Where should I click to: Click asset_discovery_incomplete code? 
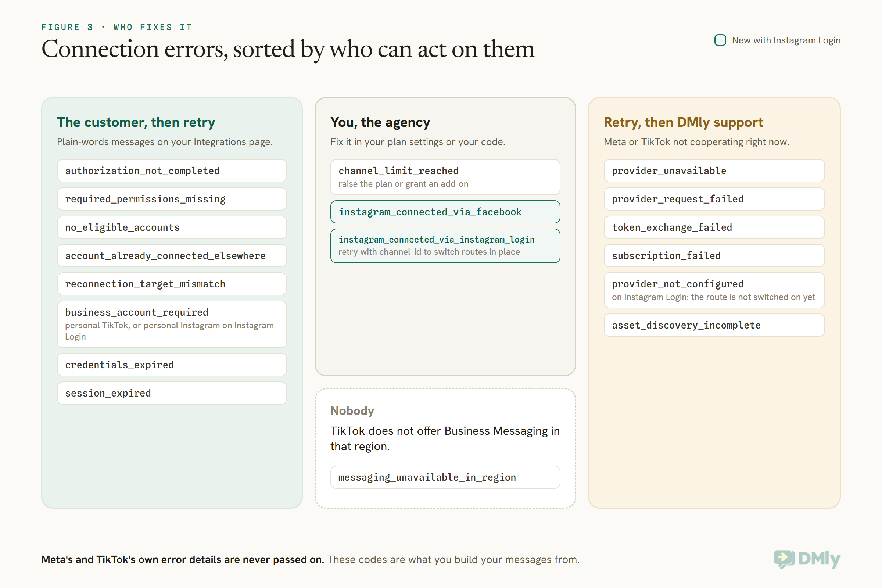point(714,325)
